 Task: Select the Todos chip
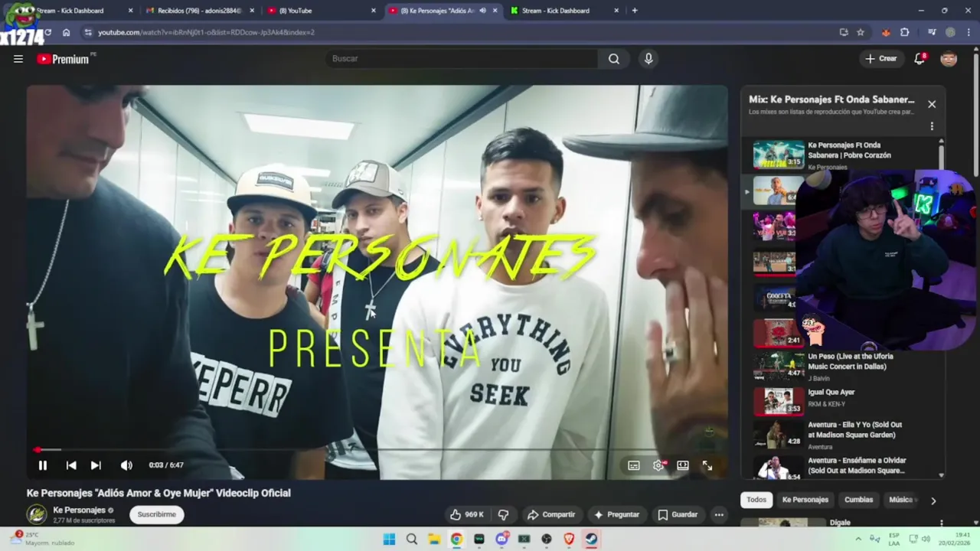756,500
